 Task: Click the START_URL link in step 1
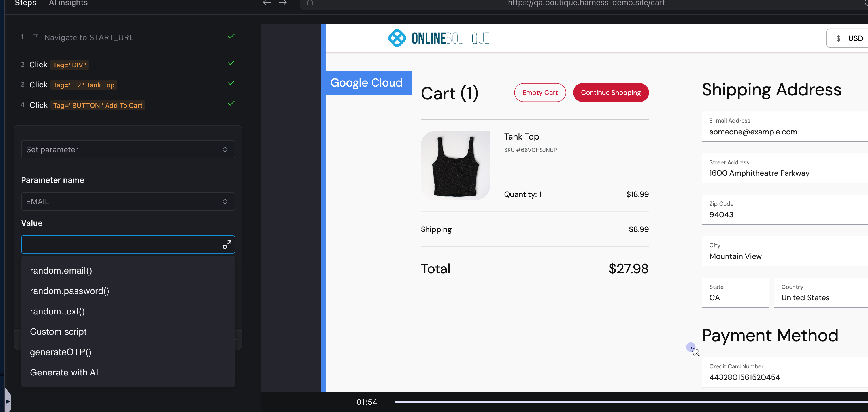(x=111, y=37)
